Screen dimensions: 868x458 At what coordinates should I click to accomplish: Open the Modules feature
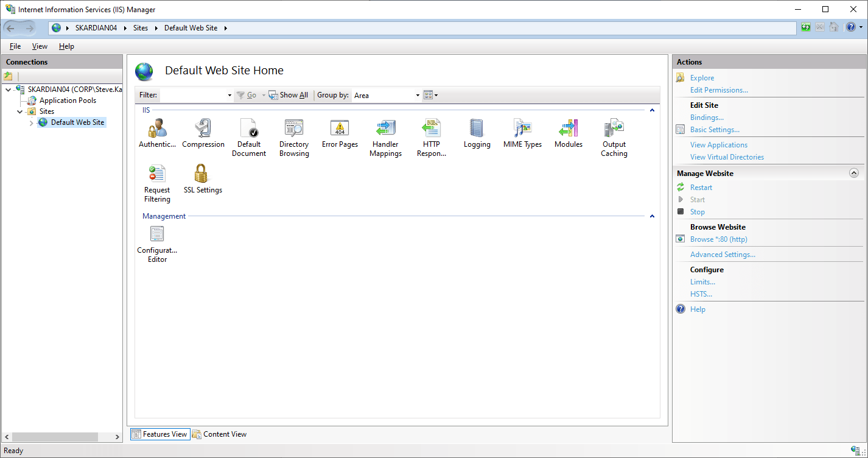tap(568, 133)
